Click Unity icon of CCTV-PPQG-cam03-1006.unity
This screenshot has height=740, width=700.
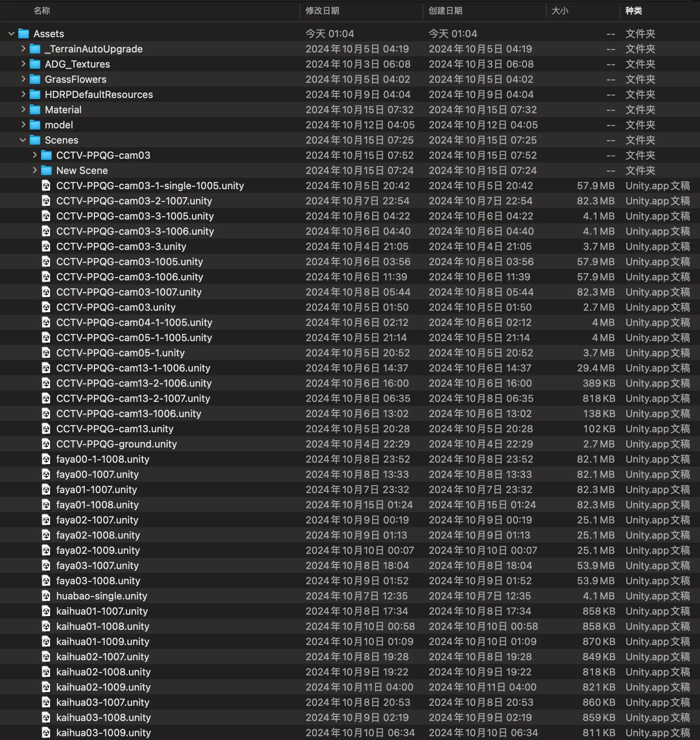(46, 277)
